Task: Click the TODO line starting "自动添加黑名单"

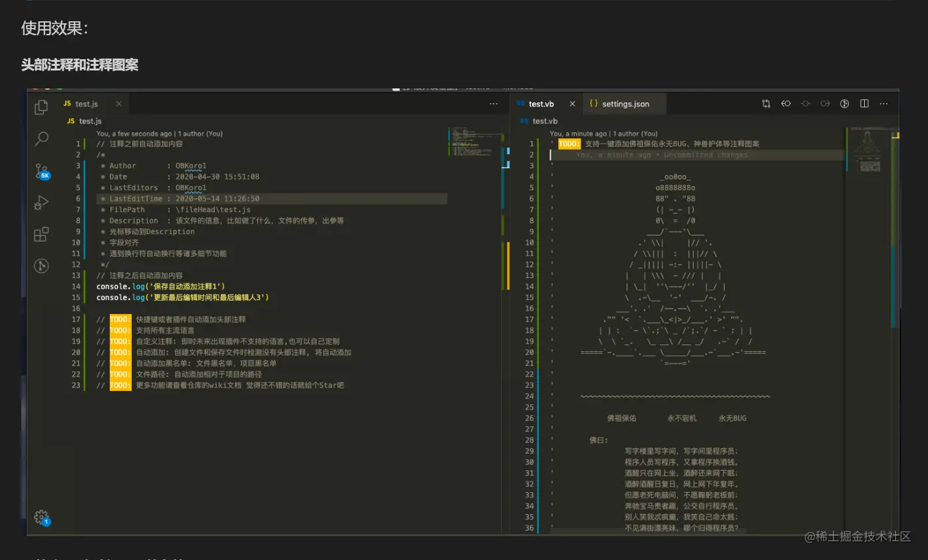Action: (x=187, y=363)
